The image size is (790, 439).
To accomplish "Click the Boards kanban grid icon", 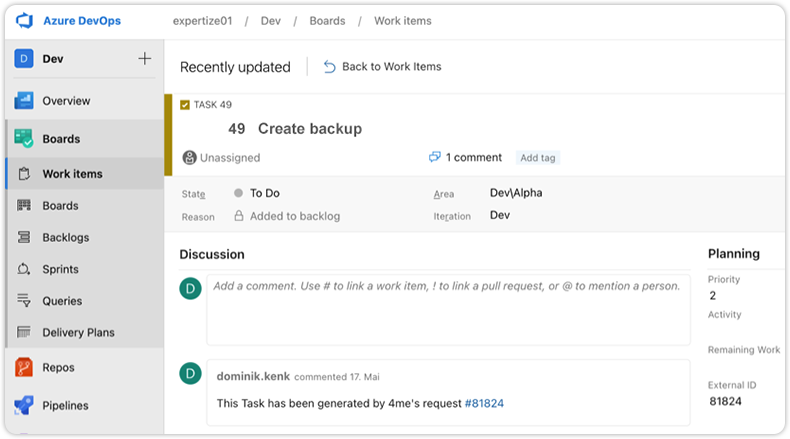I will click(x=24, y=205).
